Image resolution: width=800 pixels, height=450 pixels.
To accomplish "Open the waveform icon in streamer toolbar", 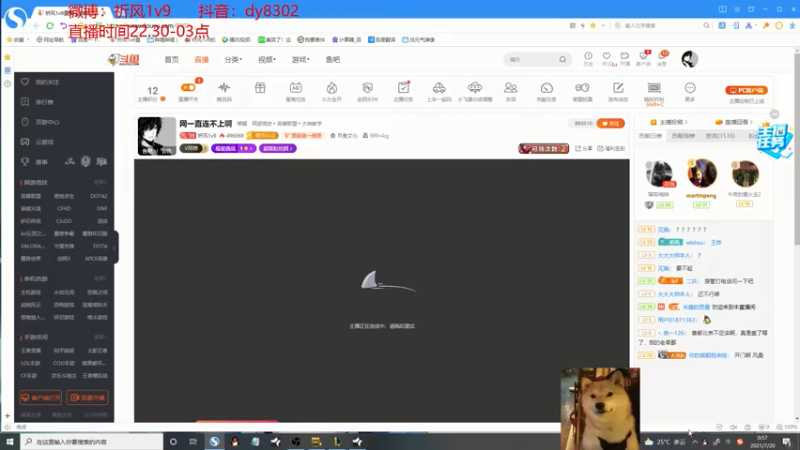I will tap(224, 88).
